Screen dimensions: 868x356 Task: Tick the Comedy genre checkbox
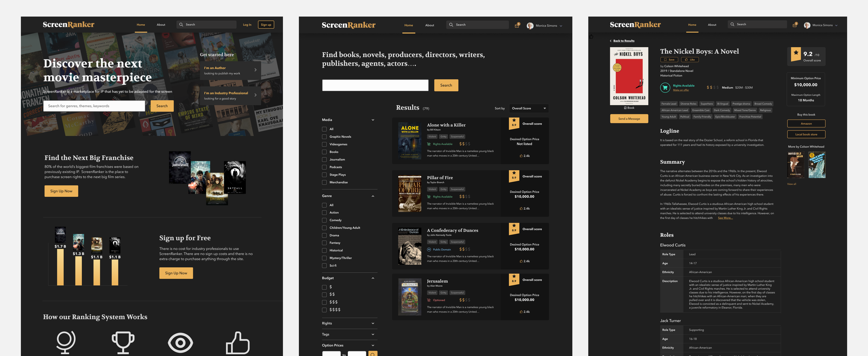click(x=324, y=220)
